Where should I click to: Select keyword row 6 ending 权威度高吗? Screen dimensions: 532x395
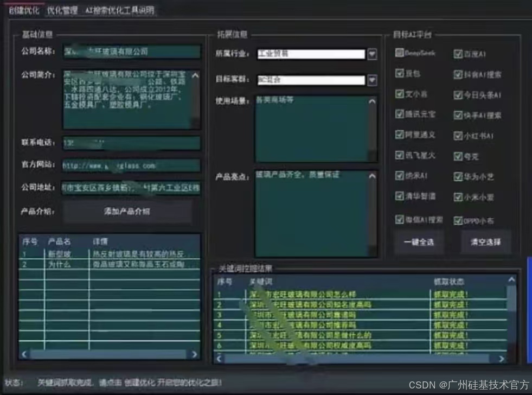coord(360,345)
